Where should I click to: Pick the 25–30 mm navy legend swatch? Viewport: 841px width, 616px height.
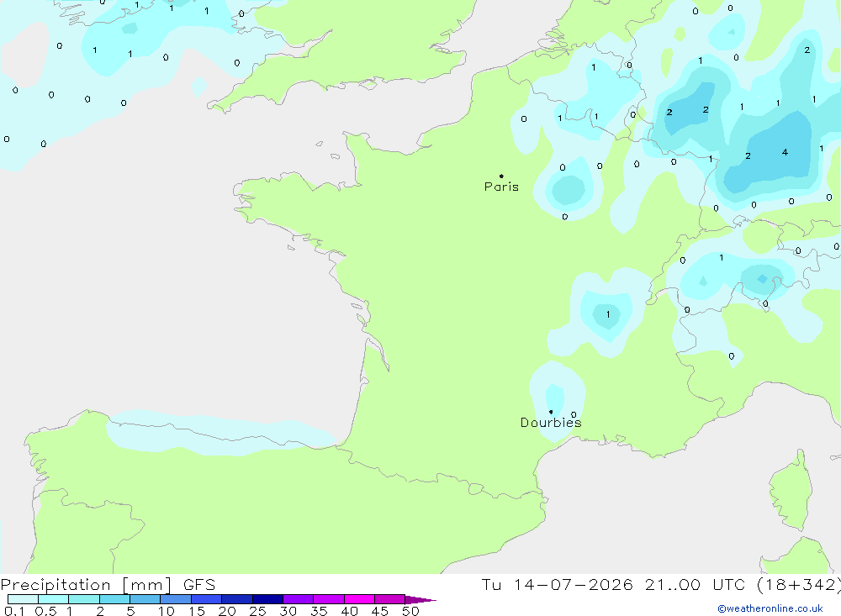tap(267, 599)
